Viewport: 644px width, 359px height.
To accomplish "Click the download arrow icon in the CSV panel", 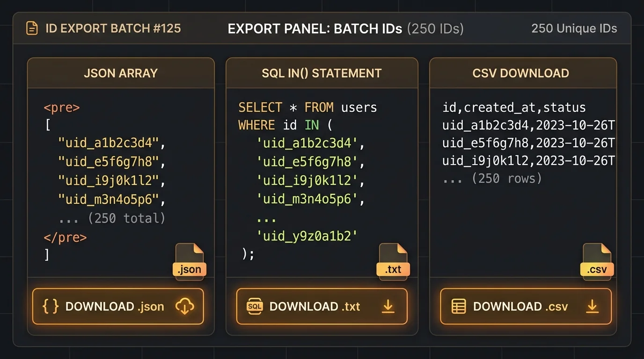I will coord(593,306).
